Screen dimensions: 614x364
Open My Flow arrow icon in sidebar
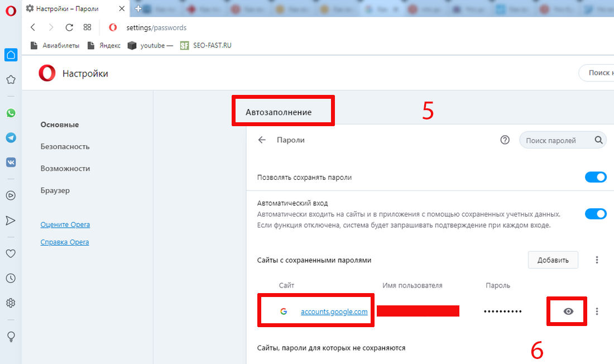pyautogui.click(x=11, y=220)
